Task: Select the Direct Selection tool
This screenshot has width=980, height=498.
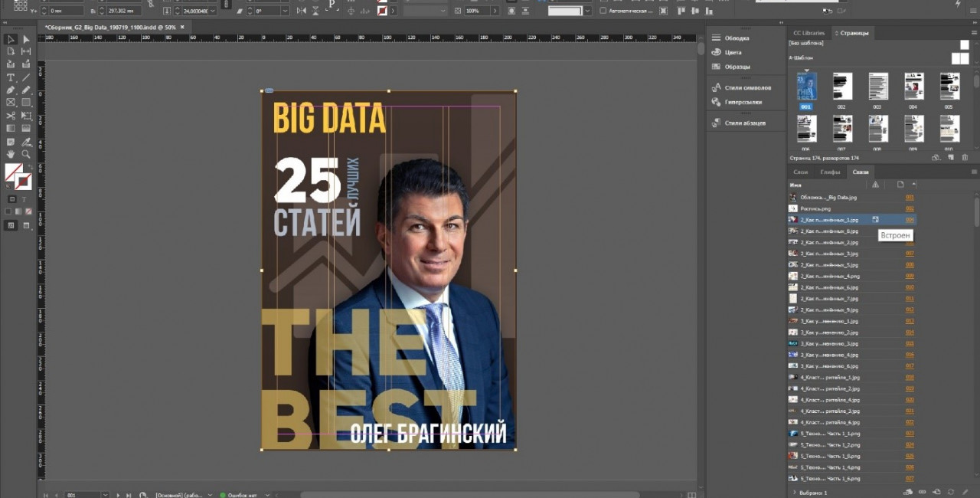Action: tap(26, 39)
